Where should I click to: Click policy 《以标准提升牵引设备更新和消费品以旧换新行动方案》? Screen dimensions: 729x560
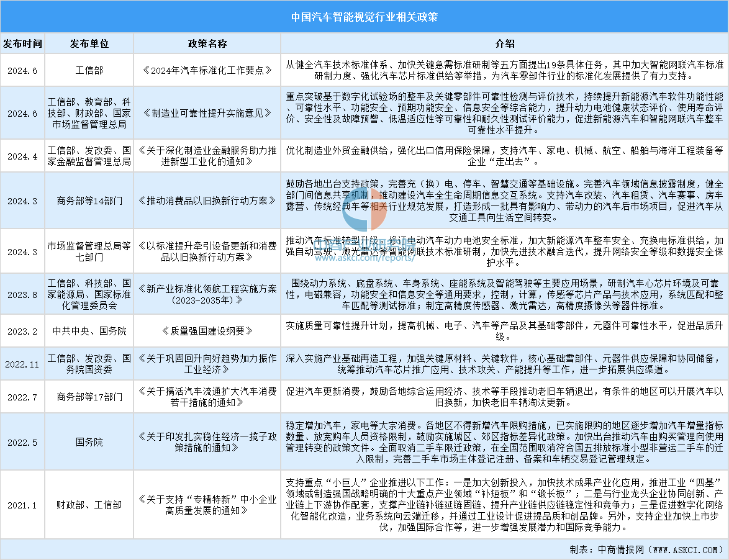coord(207,251)
